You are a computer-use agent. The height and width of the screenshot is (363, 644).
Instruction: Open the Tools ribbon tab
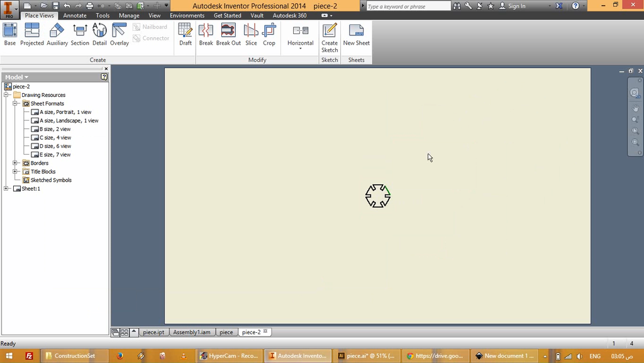[x=103, y=16]
